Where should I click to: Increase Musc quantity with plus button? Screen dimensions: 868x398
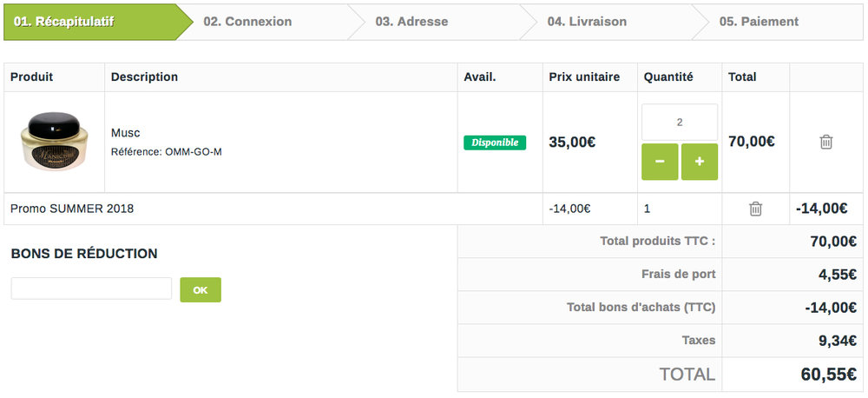pyautogui.click(x=700, y=162)
